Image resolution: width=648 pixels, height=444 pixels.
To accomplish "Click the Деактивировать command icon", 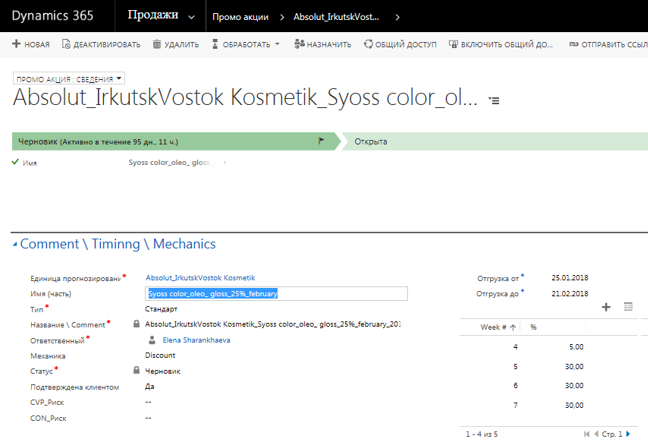I will (x=66, y=44).
